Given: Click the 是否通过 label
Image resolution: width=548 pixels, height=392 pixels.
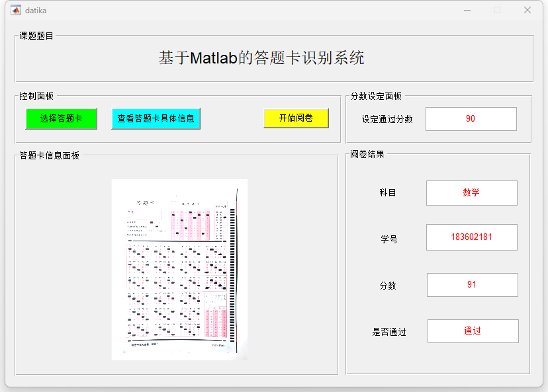Looking at the screenshot, I should (x=389, y=332).
